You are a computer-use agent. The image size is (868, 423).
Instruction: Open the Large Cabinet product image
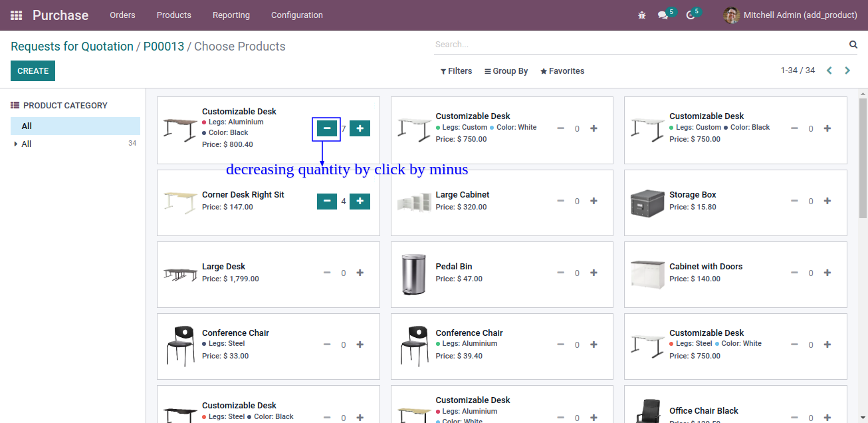(x=414, y=202)
